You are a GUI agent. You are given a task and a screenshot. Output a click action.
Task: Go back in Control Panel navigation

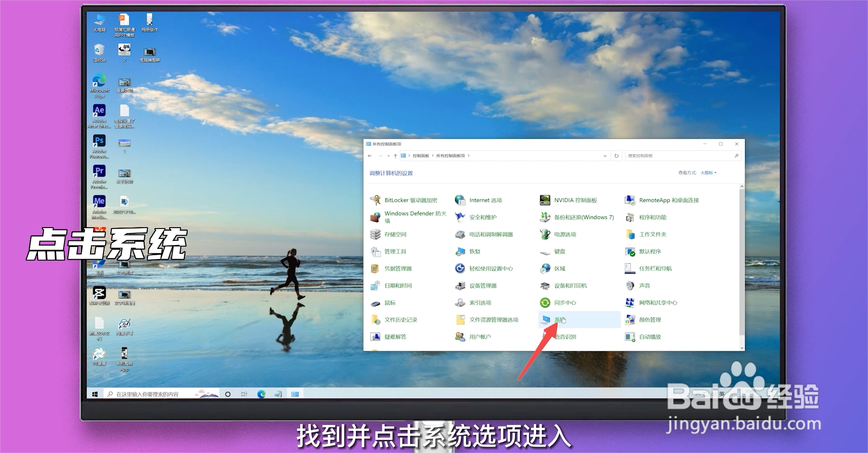point(370,156)
